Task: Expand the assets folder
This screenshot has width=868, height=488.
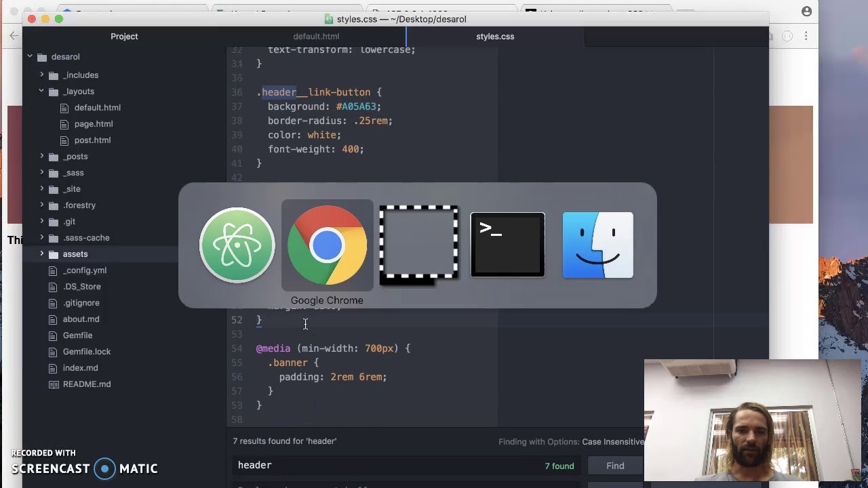Action: coord(42,254)
